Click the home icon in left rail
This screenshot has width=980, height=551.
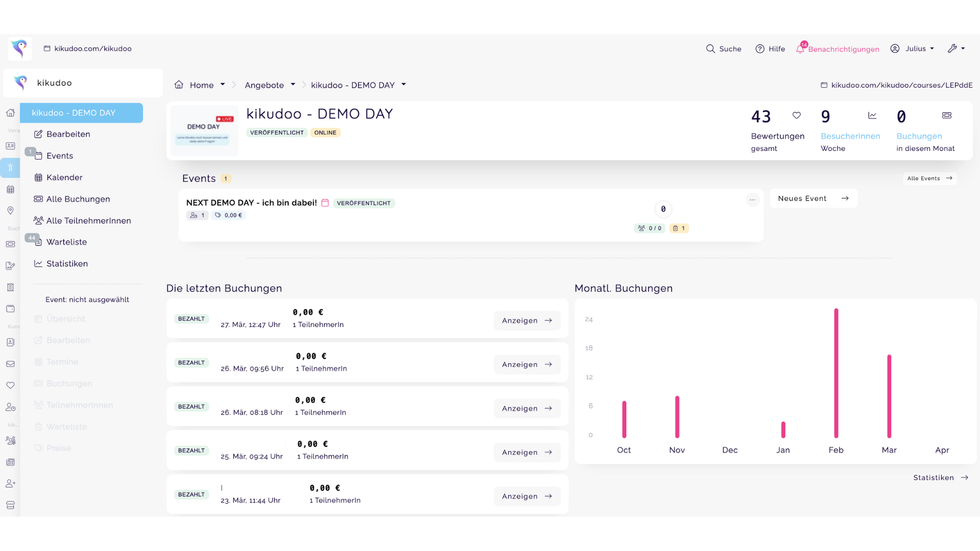(x=10, y=113)
